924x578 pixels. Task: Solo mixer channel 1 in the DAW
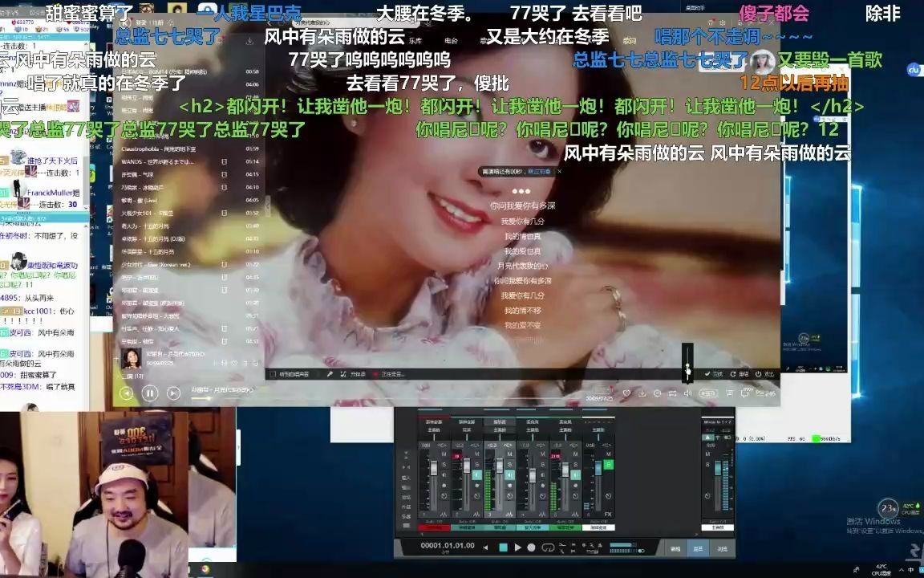pos(444,465)
